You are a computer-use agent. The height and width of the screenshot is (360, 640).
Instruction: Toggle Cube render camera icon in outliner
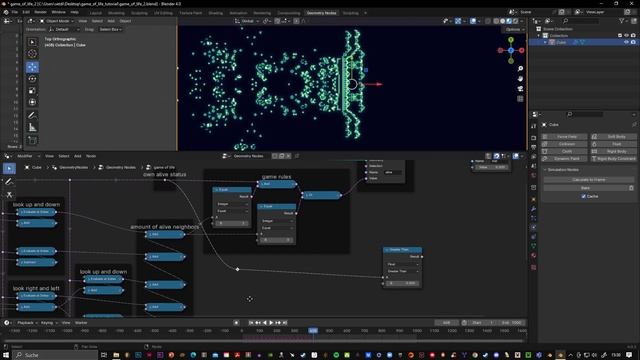pyautogui.click(x=633, y=42)
